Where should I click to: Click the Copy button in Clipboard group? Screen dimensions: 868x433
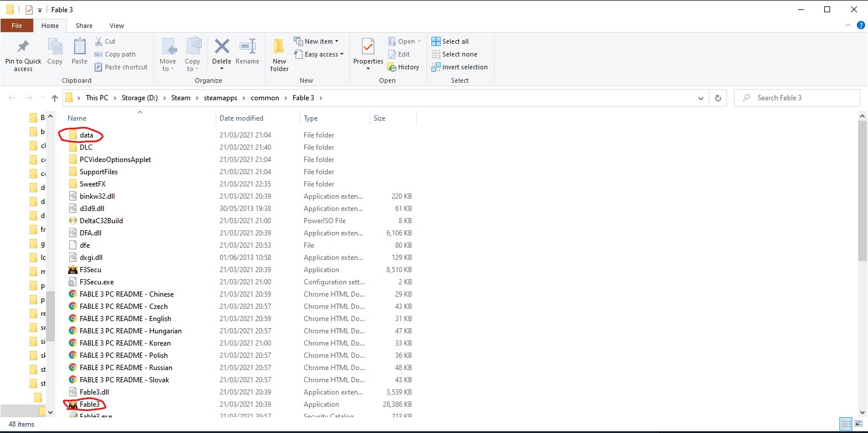pyautogui.click(x=55, y=51)
